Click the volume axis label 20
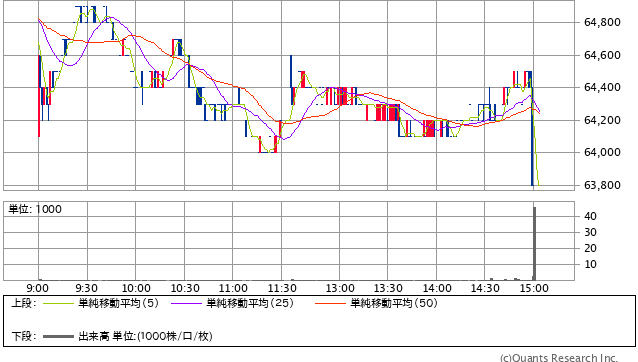 [x=590, y=248]
